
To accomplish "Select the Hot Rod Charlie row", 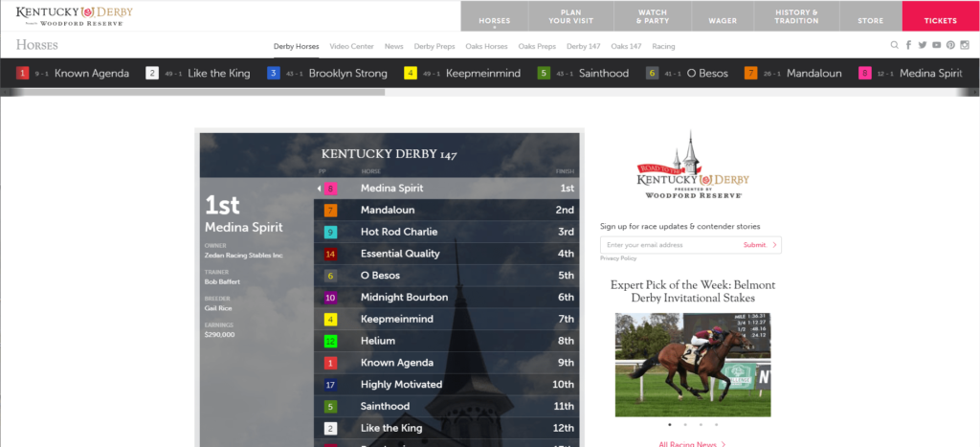I will coord(446,232).
